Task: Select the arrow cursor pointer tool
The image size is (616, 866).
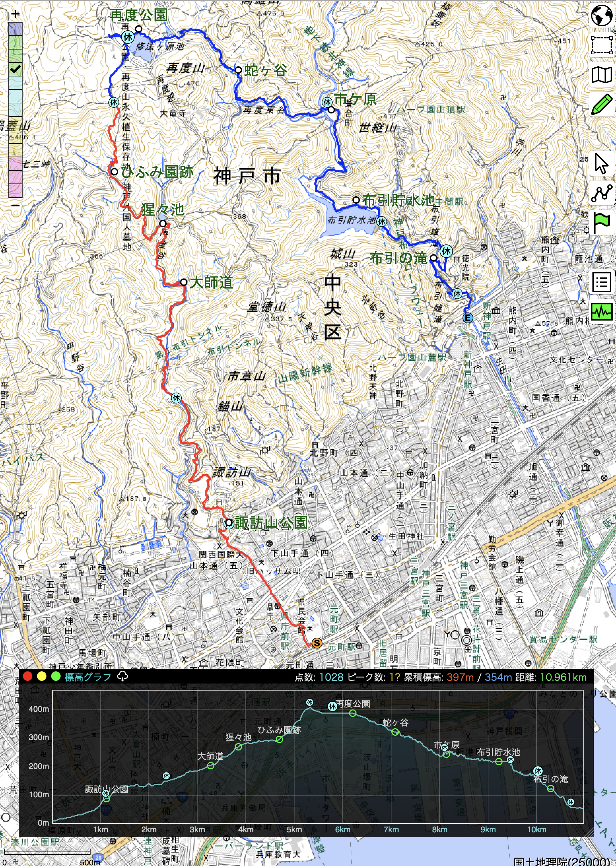Action: 602,164
